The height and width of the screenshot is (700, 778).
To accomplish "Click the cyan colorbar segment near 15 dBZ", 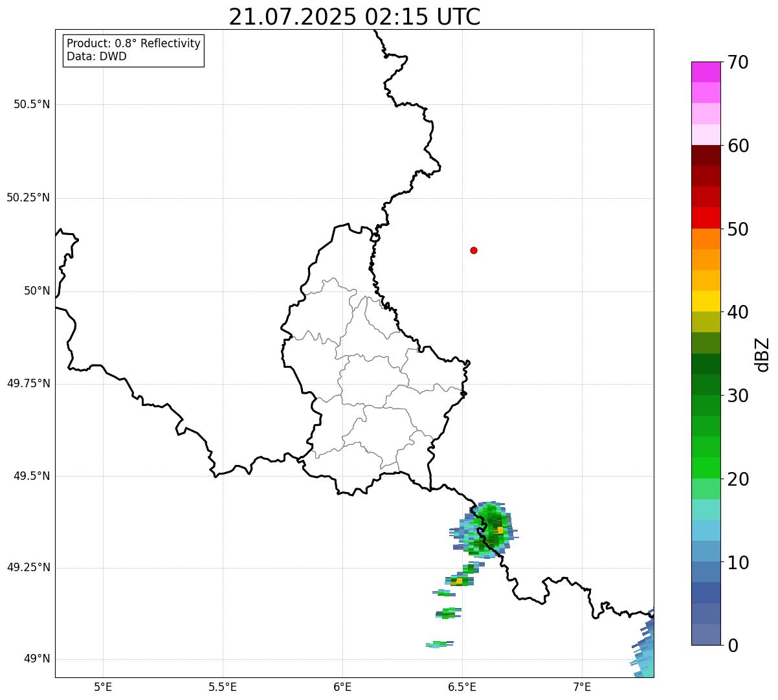I will coord(706,510).
